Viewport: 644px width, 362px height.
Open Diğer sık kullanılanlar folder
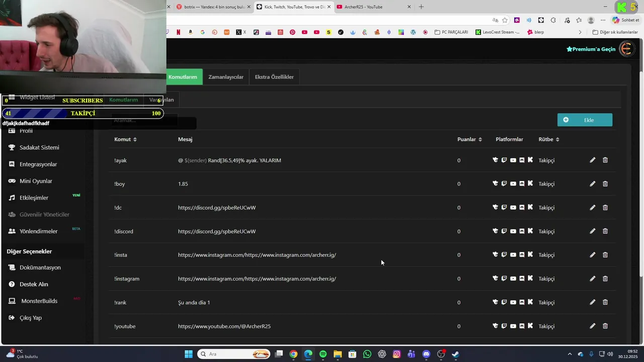coord(615,32)
